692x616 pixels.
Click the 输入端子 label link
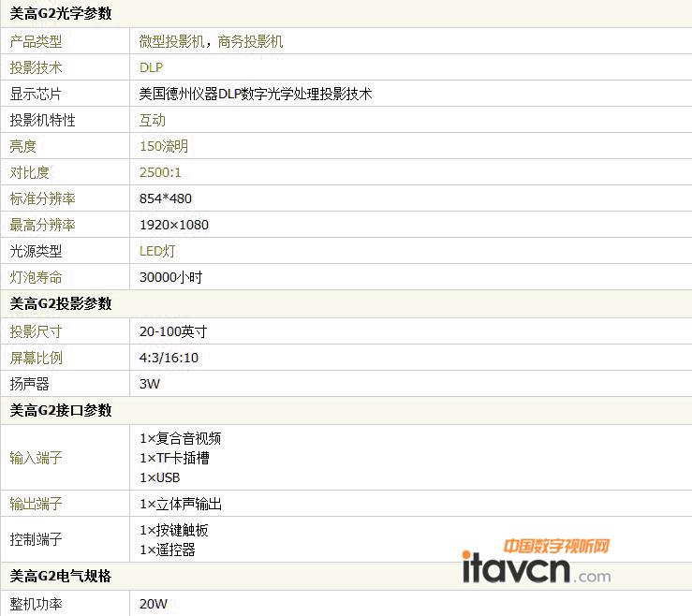pos(36,458)
